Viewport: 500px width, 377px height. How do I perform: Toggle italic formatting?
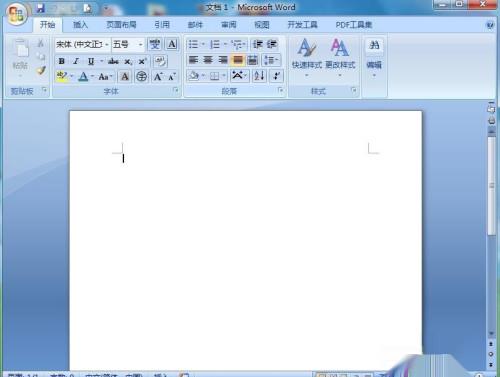tap(76, 61)
